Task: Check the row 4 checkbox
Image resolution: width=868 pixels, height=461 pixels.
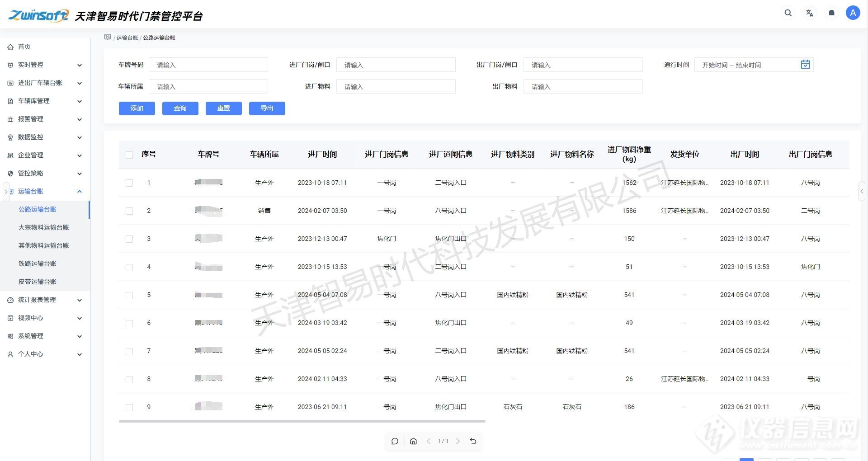Action: (129, 267)
